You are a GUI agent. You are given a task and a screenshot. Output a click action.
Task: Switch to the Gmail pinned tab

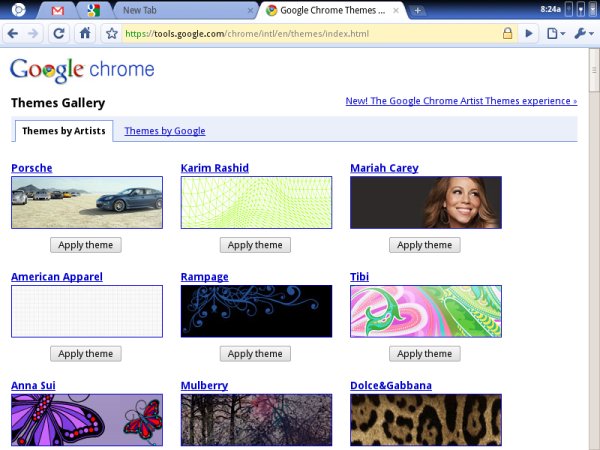click(57, 10)
